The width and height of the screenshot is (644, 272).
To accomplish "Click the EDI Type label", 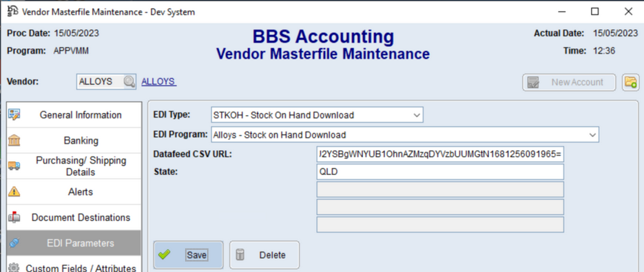I will (x=172, y=114).
